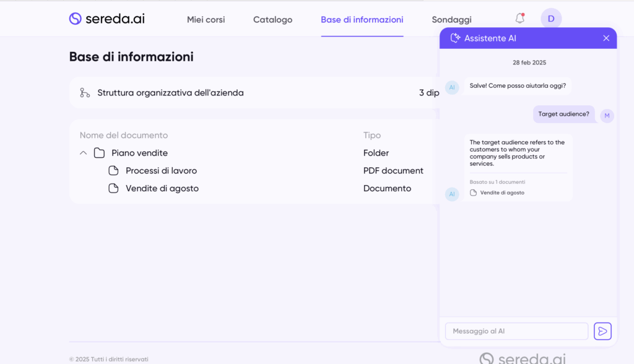Open the Processi di lavoro document
This screenshot has width=634, height=364.
(x=161, y=171)
